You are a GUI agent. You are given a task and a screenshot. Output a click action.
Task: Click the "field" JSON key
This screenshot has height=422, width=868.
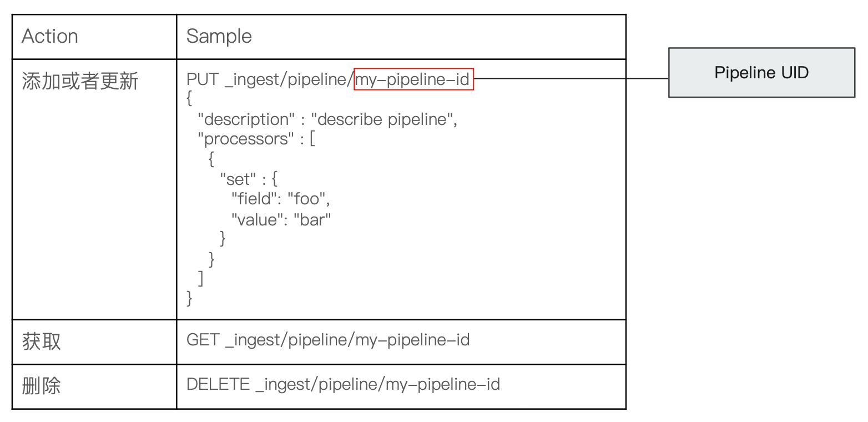pyautogui.click(x=255, y=199)
